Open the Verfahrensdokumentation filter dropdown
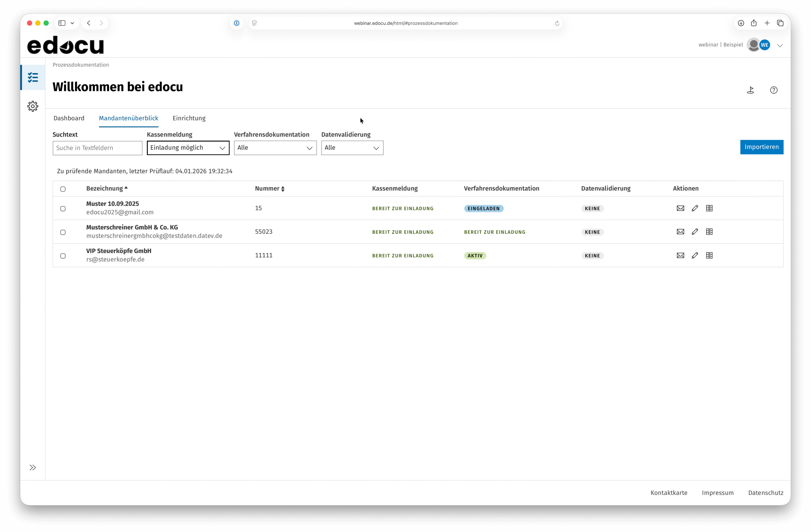The image size is (811, 532). [x=275, y=148]
